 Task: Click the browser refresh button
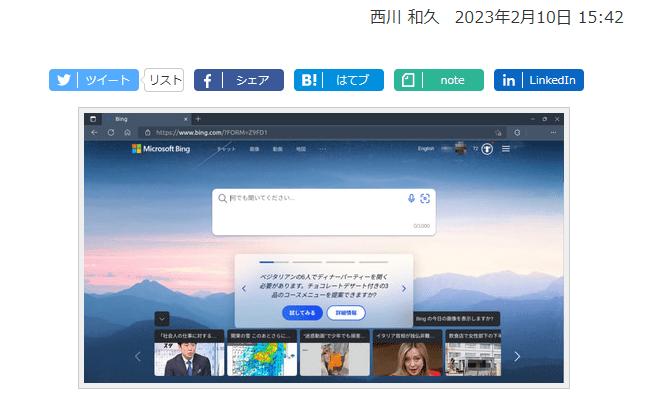pyautogui.click(x=111, y=132)
